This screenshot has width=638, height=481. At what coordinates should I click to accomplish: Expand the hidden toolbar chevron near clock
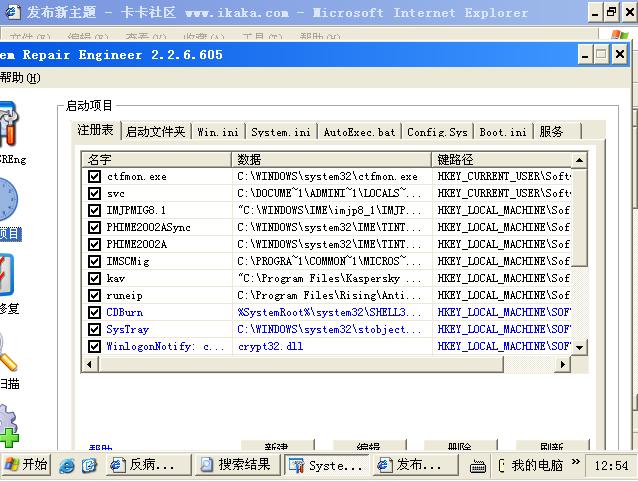click(x=575, y=461)
